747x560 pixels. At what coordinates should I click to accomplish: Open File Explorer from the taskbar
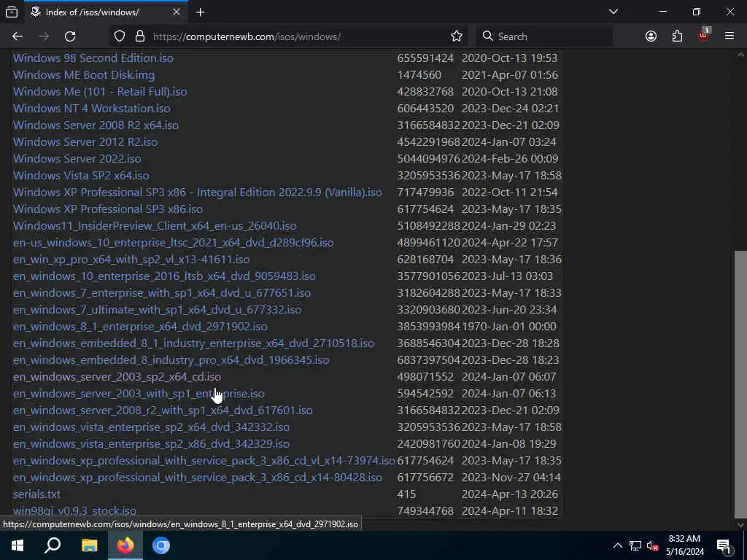[89, 545]
